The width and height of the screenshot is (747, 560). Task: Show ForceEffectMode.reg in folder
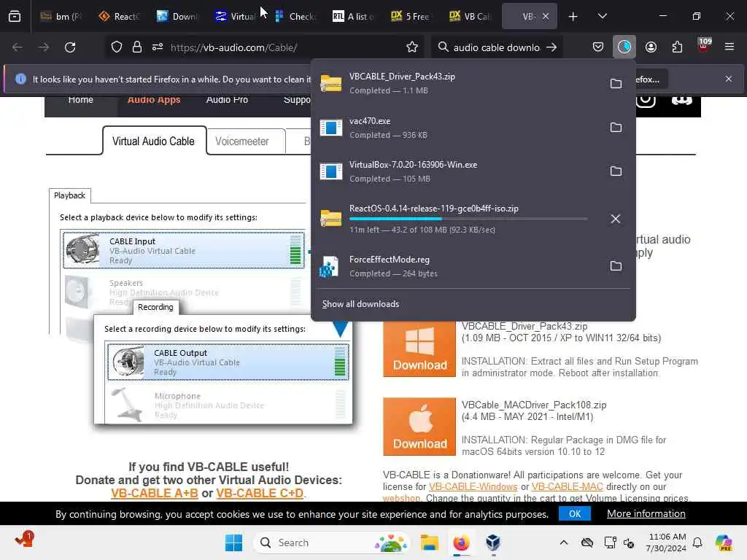pos(616,266)
